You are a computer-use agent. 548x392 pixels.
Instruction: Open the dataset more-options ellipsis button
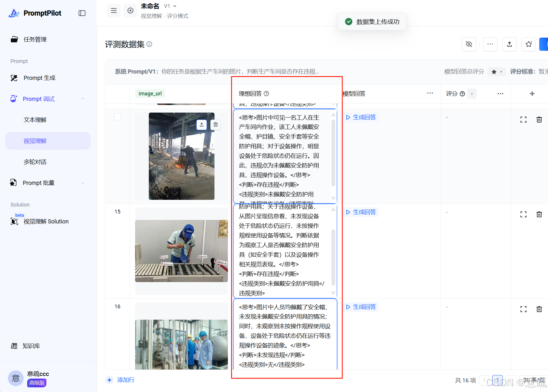click(x=490, y=44)
